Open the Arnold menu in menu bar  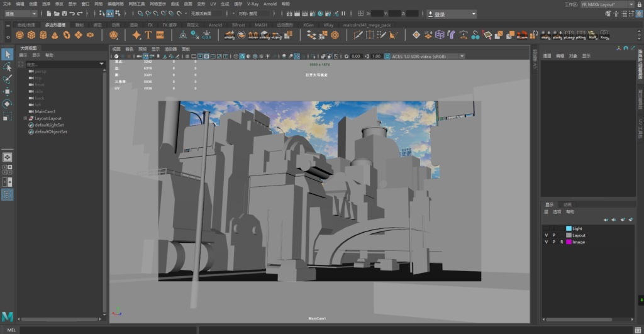point(270,4)
